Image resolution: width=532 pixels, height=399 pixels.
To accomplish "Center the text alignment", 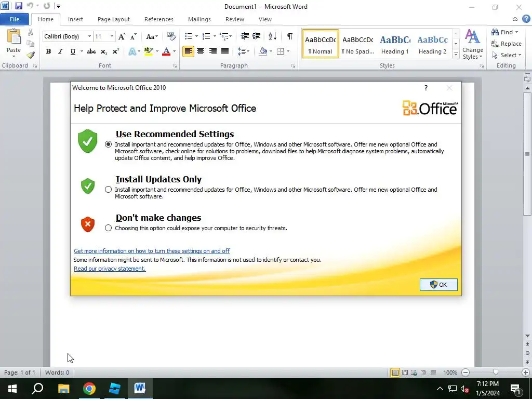I will [201, 51].
